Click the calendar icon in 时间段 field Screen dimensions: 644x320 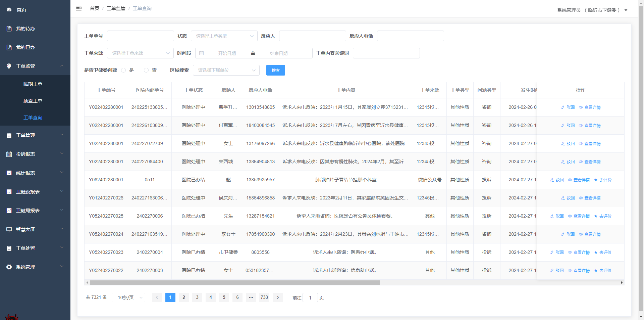pos(201,53)
